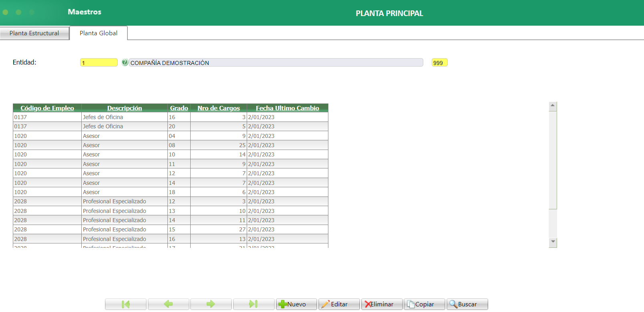The image size is (644, 312).
Task: Click the date in the Profesional Especializado grade 13 row
Action: coord(261,211)
